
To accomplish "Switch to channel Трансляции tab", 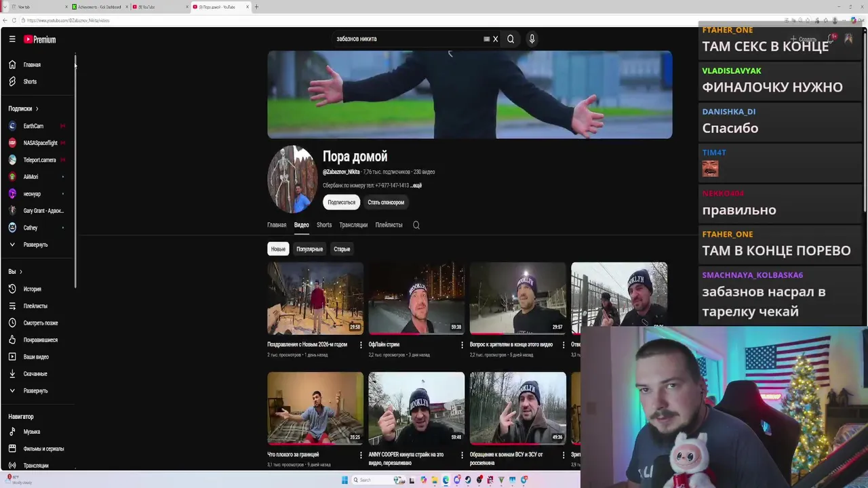I will click(353, 225).
